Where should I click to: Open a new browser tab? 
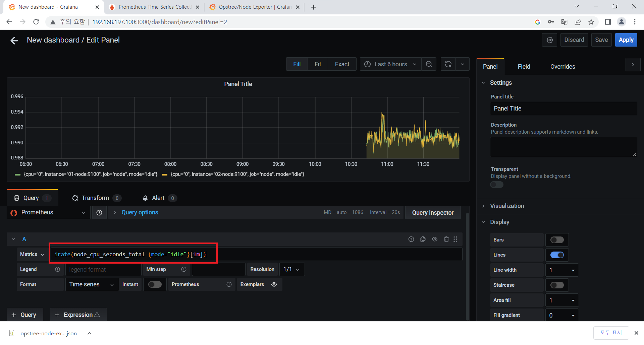314,7
